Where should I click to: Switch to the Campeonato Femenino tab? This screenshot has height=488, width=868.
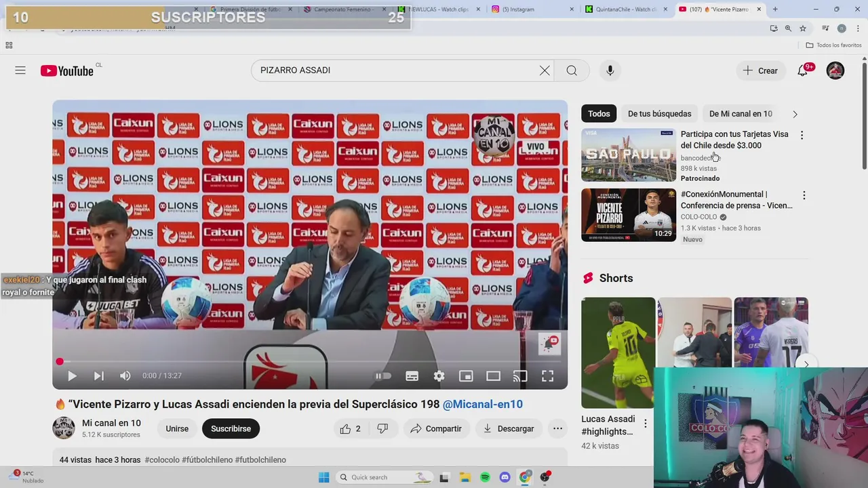[346, 9]
